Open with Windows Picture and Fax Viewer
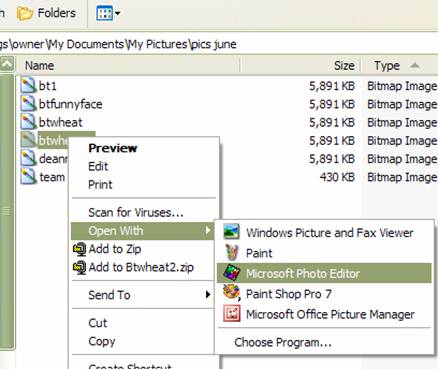This screenshot has height=369, width=438. point(324,233)
